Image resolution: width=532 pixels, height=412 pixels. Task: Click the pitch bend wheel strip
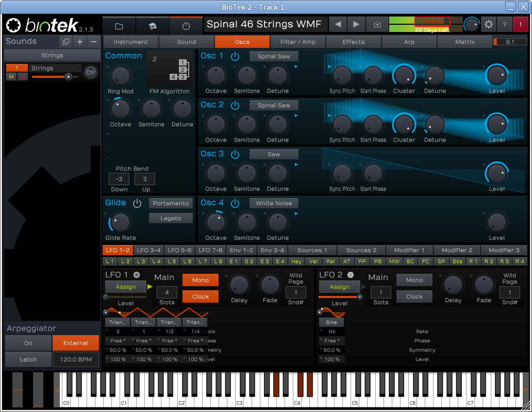click(x=18, y=390)
